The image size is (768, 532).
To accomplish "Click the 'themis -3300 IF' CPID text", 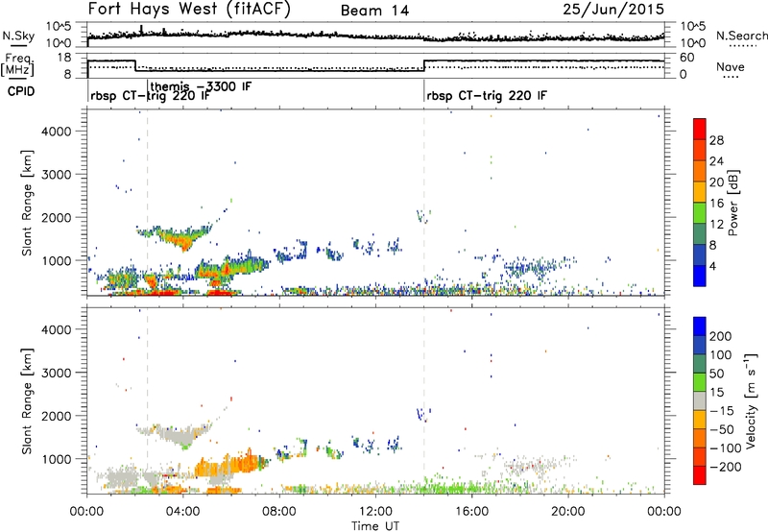I will pos(202,86).
